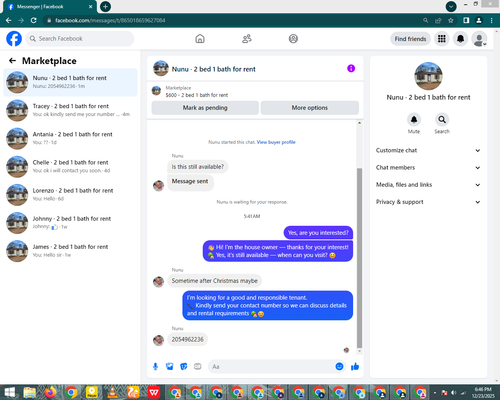Send a thumbs-up like
Screen dimensions: 500x400
(x=355, y=367)
